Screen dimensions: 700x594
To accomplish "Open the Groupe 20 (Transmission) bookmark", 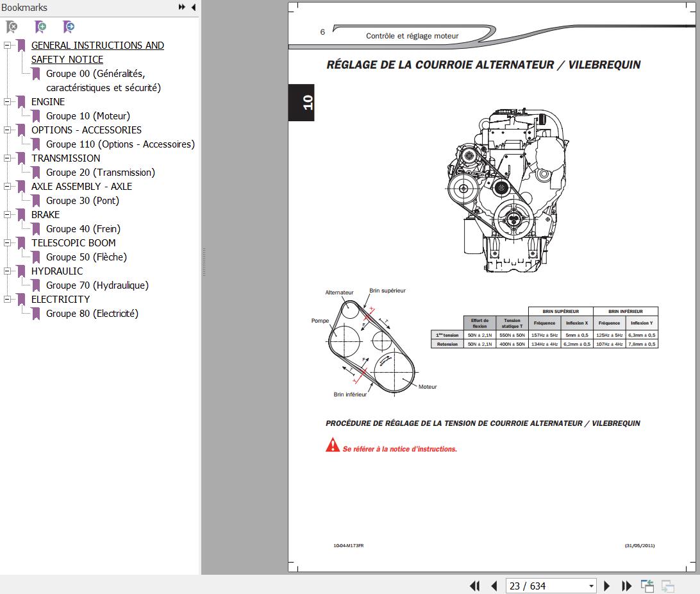I will 101,173.
